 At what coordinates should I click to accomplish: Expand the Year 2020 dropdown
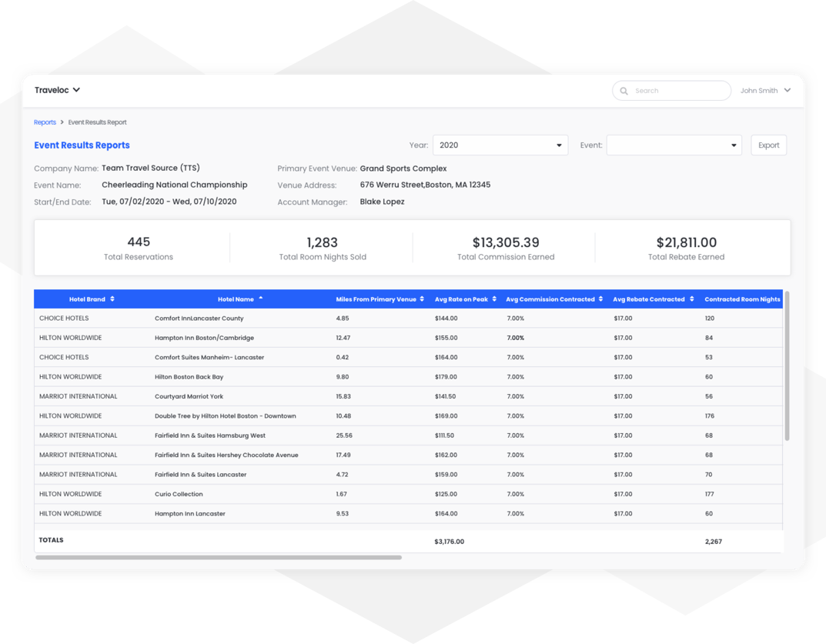[500, 145]
